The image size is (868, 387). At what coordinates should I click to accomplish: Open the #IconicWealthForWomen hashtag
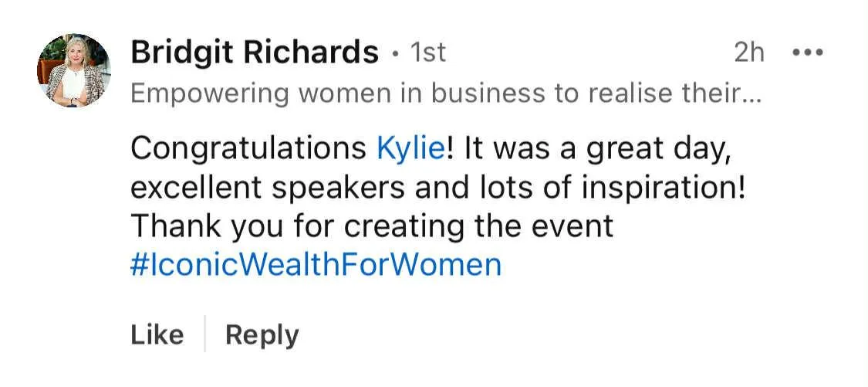coord(316,265)
